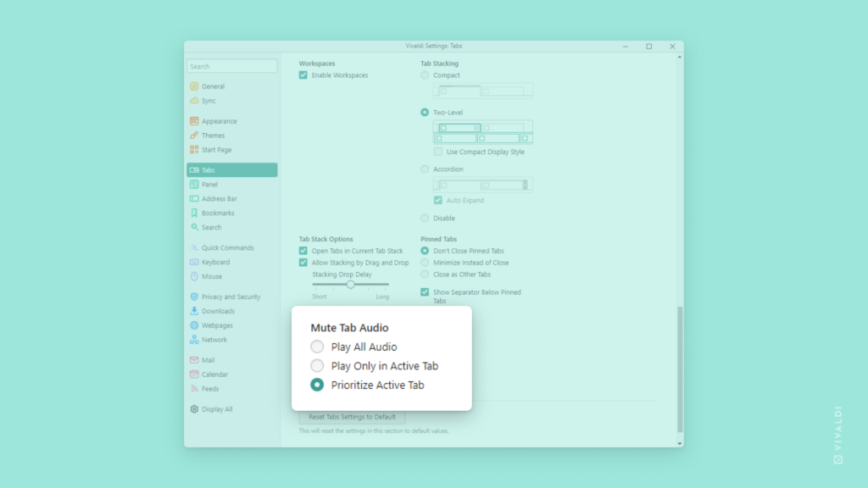Maximize the Vivaldi Settings window
Screen dimensions: 868x488
649,47
